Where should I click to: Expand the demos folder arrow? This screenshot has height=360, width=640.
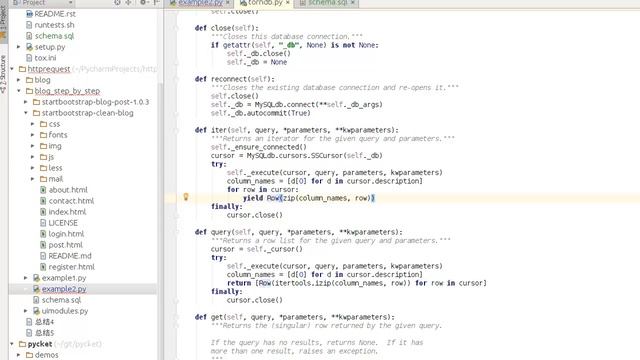18,355
